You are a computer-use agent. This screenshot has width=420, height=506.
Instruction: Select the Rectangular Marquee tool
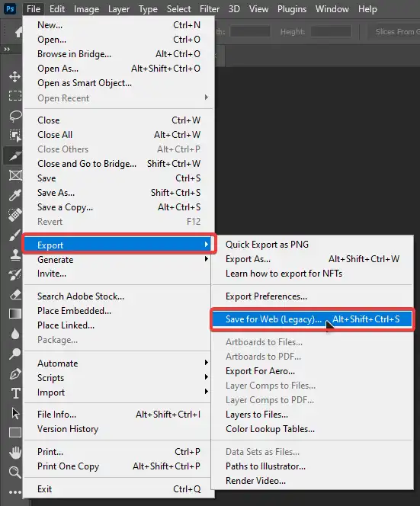(14, 96)
